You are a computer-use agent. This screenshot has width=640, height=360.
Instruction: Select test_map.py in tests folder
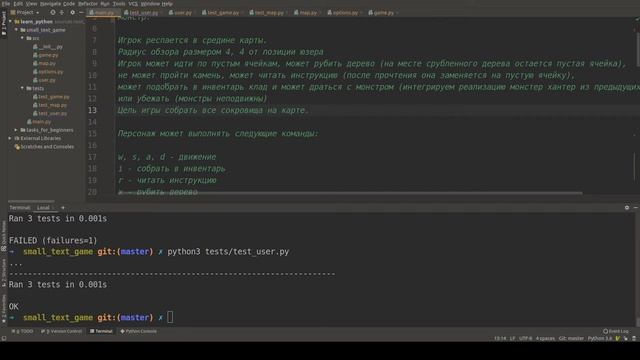pos(50,105)
